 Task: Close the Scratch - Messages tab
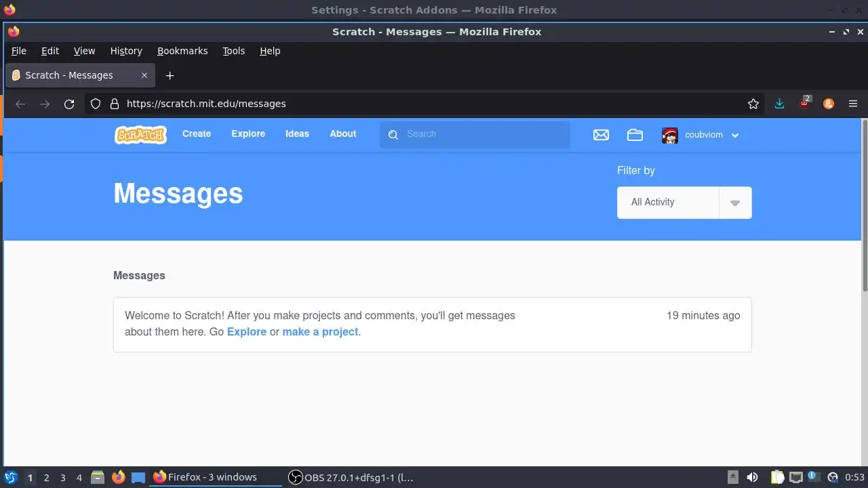point(144,75)
